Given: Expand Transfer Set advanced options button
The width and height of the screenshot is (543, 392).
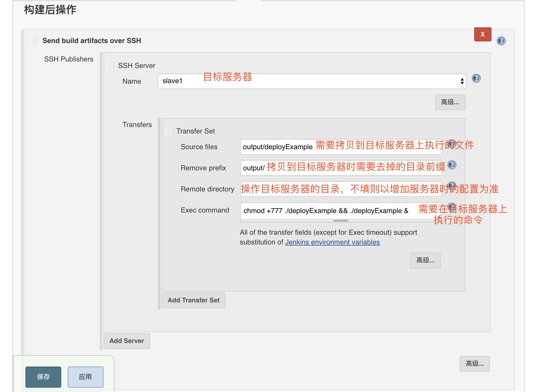Looking at the screenshot, I should (x=425, y=260).
